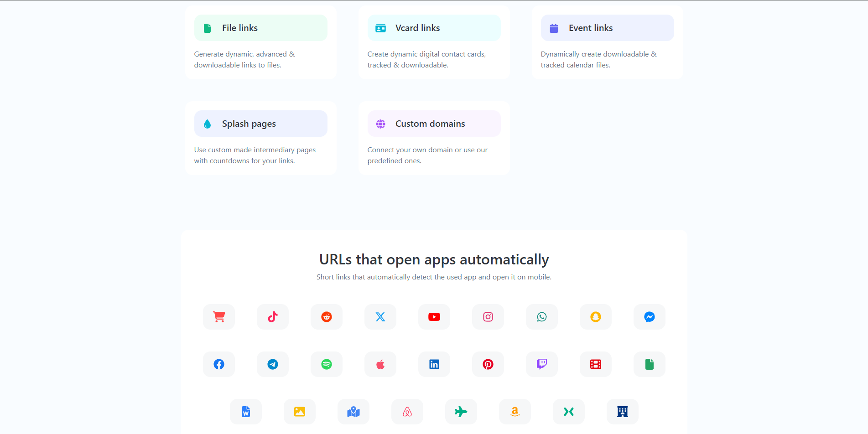Screen dimensions: 868x434
Task: Open the Spotify app icon
Action: [x=327, y=364]
